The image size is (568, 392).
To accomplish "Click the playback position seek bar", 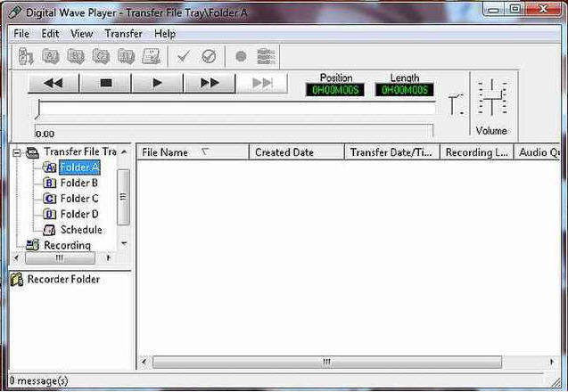I will (x=235, y=108).
